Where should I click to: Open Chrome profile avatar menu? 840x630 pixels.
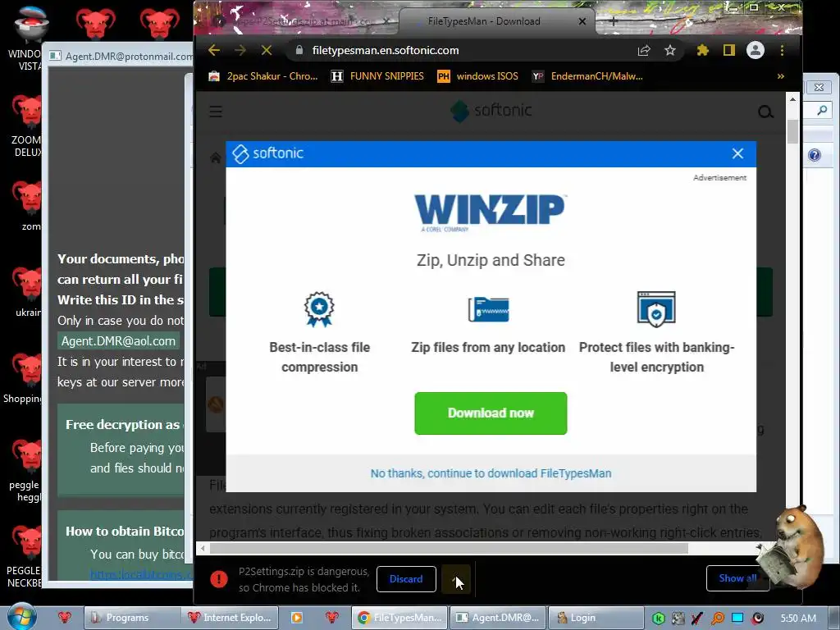[756, 50]
